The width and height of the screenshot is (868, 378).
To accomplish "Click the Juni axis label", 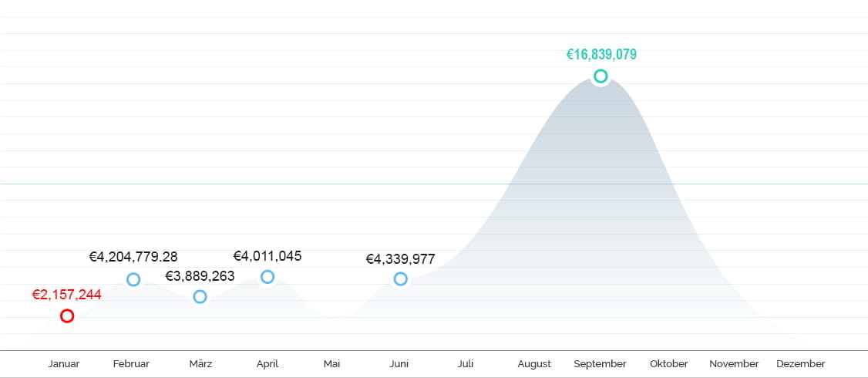I will (399, 364).
